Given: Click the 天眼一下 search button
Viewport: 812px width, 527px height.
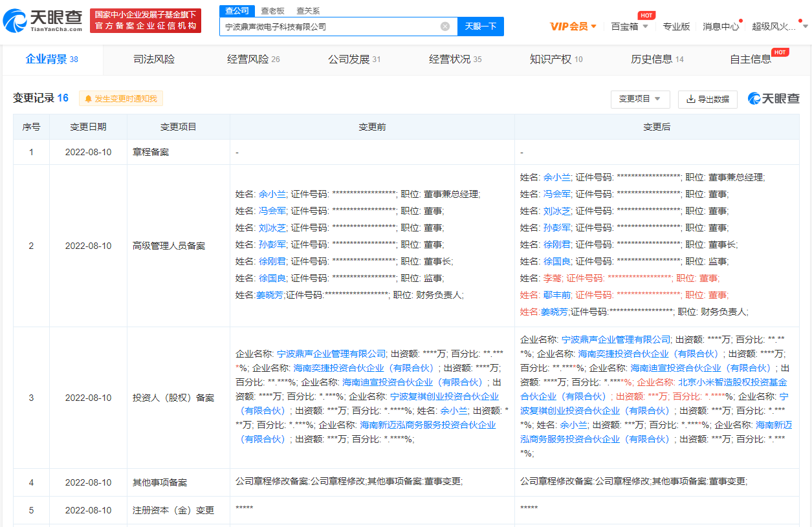Looking at the screenshot, I should click(x=481, y=27).
